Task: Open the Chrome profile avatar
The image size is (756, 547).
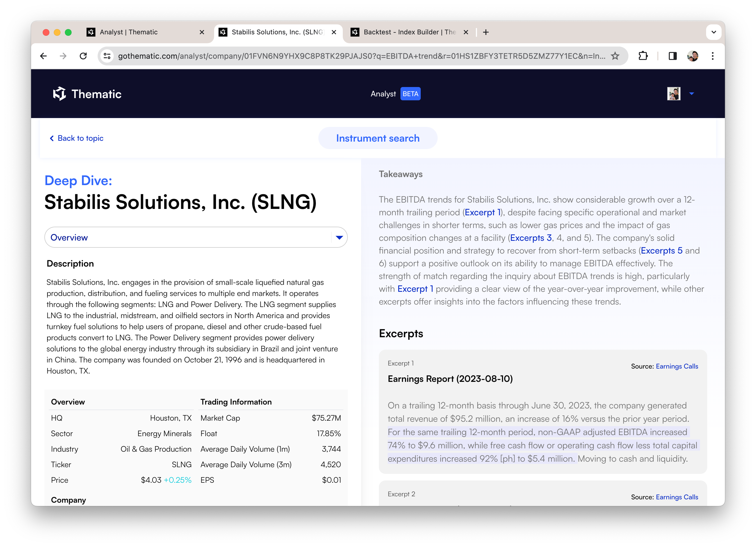Action: 693,56
